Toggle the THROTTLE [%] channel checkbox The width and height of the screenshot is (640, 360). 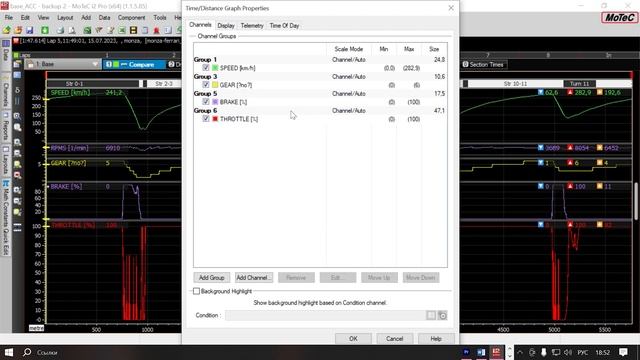coord(205,119)
